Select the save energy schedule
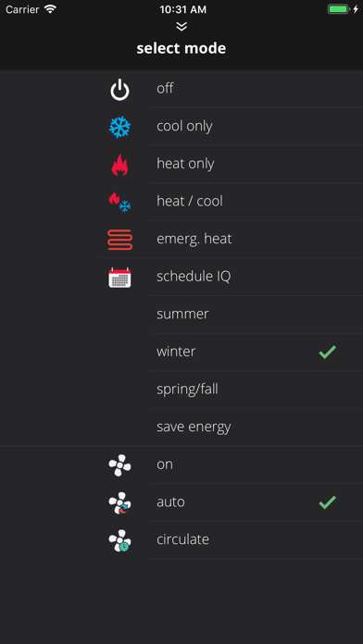 pos(194,427)
